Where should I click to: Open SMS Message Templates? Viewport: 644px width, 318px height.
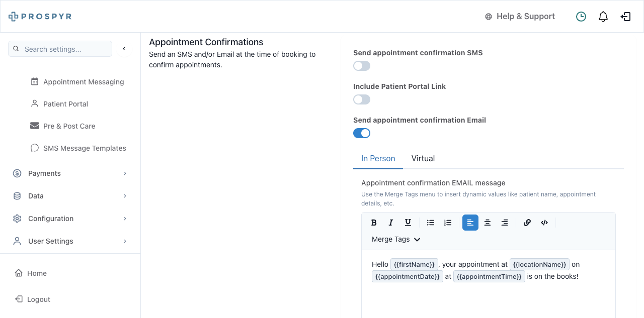pyautogui.click(x=79, y=148)
